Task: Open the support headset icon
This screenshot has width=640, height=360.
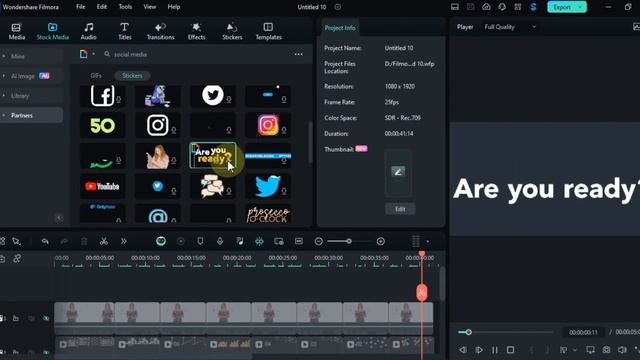Action: [x=502, y=7]
